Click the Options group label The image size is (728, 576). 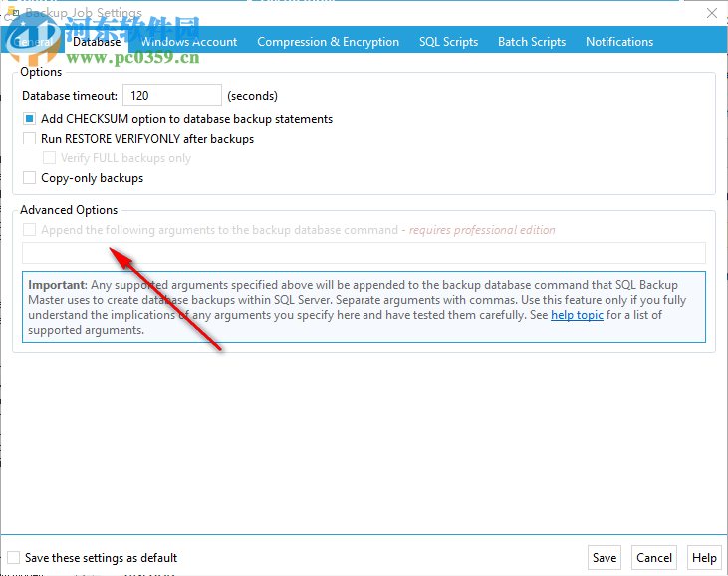point(41,72)
